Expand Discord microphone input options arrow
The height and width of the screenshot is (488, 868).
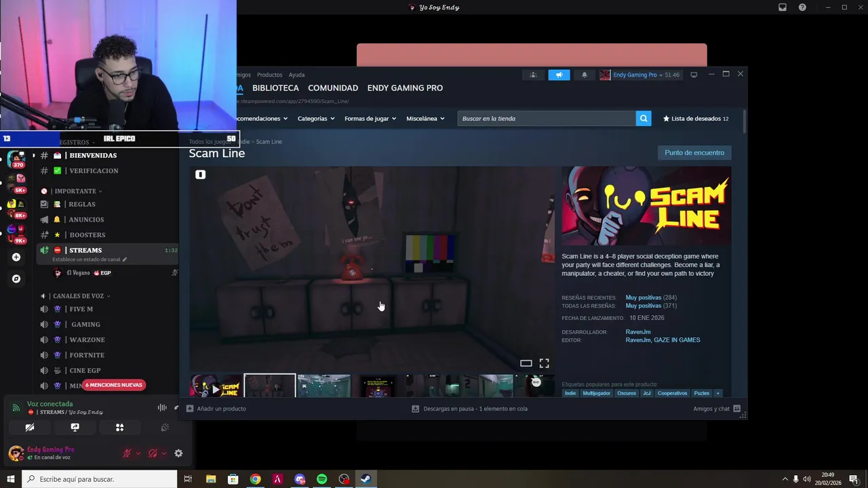(x=138, y=453)
